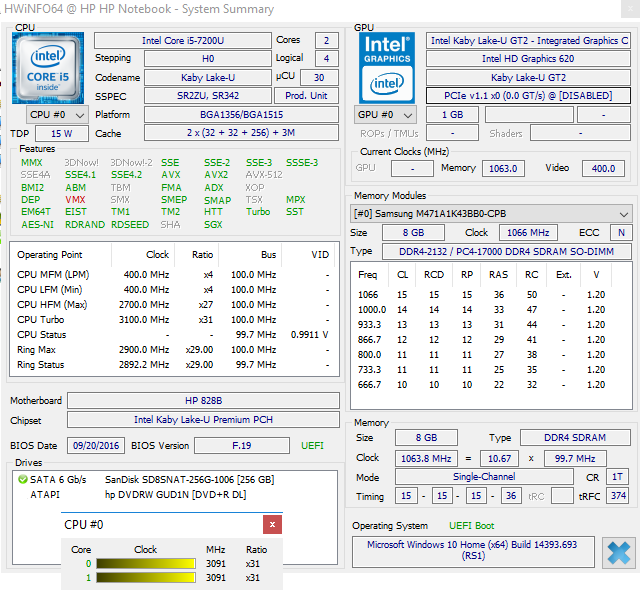This screenshot has height=591, width=640.
Task: Click the Core 1 clock usage bar
Action: [146, 578]
